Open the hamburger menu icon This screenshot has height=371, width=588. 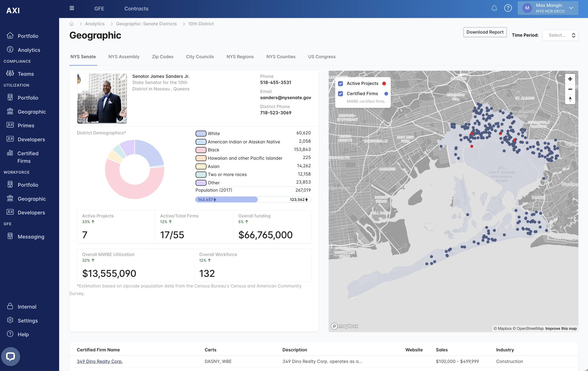tap(72, 8)
